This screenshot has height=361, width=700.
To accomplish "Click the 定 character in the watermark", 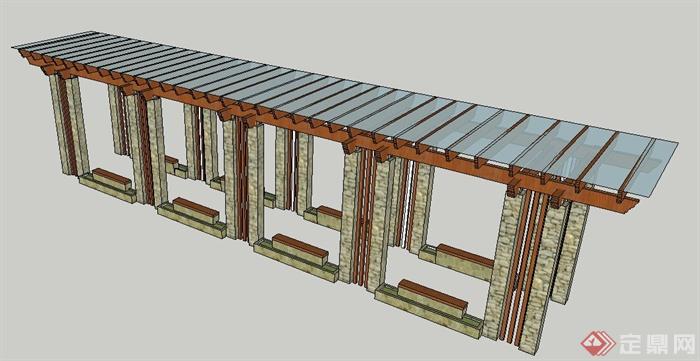I will pyautogui.click(x=631, y=344).
